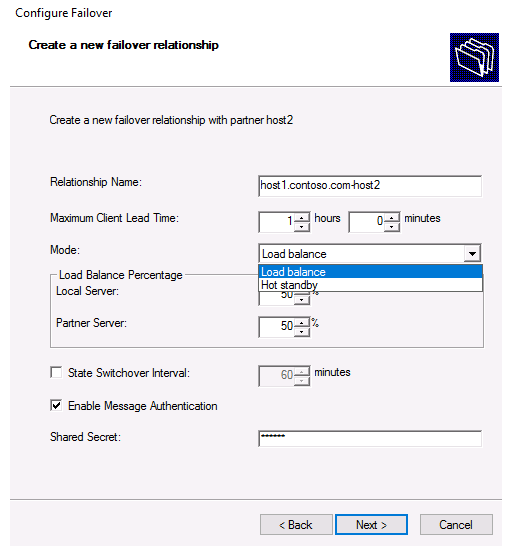Decrease Maximum Client Lead Time hours
This screenshot has height=548, width=515.
302,227
